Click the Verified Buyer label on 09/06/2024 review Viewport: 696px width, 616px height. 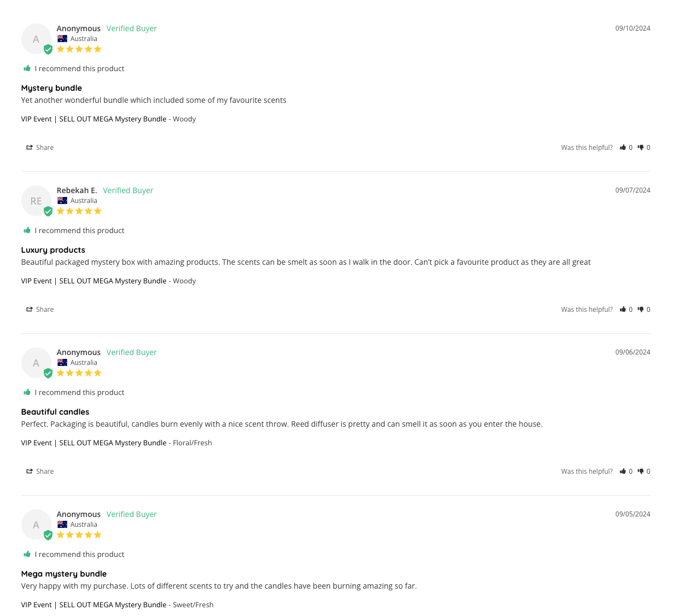(x=131, y=352)
